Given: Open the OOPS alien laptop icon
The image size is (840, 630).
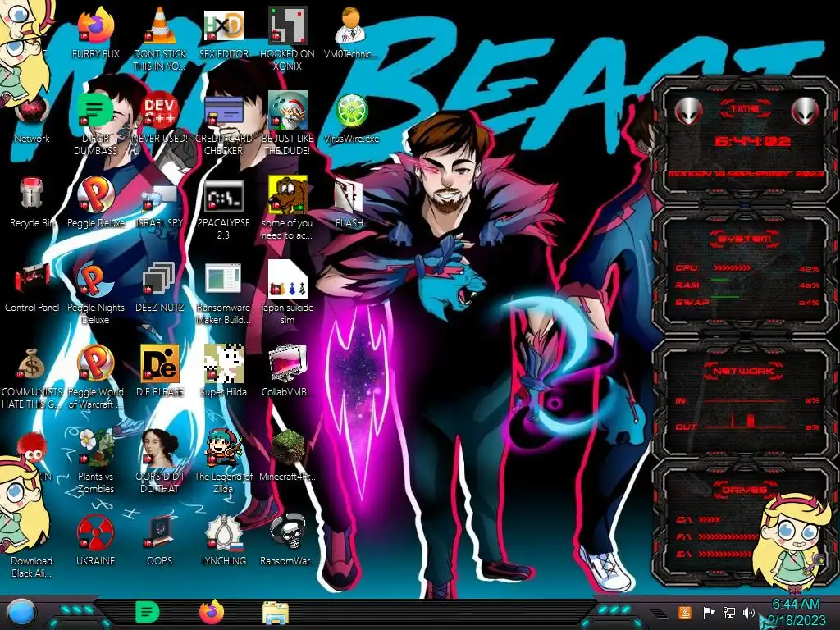Looking at the screenshot, I should [x=159, y=532].
